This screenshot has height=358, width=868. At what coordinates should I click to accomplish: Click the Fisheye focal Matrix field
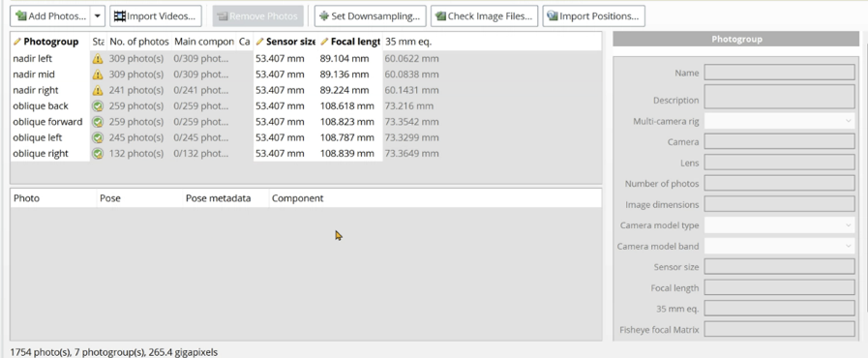point(779,330)
